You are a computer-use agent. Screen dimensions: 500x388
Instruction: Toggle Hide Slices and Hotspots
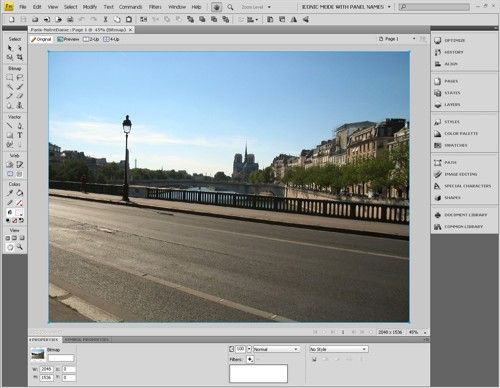pos(10,174)
